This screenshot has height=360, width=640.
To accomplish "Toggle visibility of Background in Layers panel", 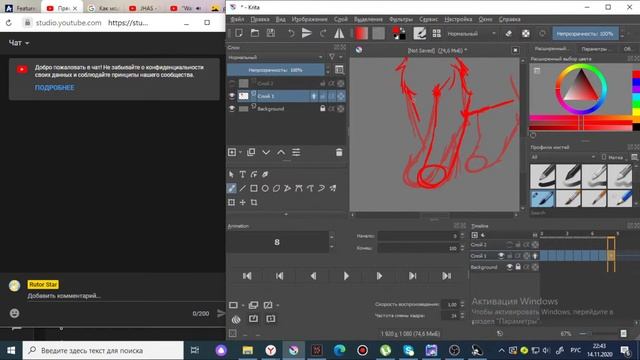I will click(x=232, y=109).
